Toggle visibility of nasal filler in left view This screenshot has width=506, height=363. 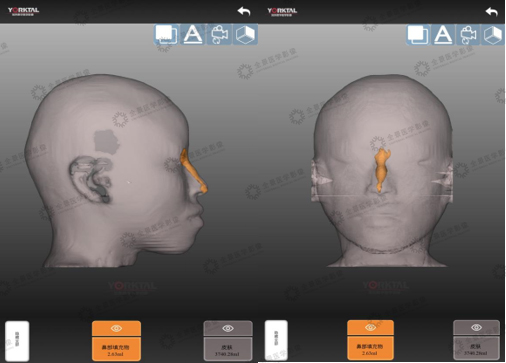116,328
